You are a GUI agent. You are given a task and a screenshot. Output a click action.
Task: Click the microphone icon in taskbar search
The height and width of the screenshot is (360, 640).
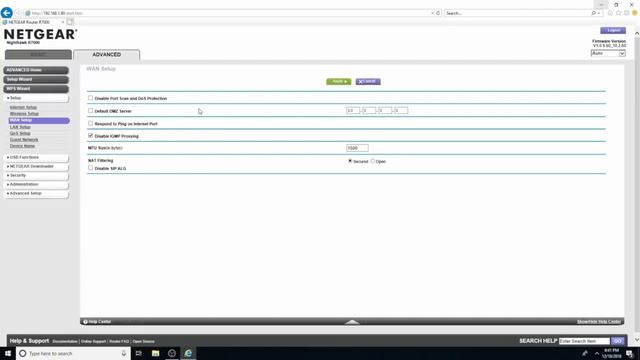click(x=124, y=353)
